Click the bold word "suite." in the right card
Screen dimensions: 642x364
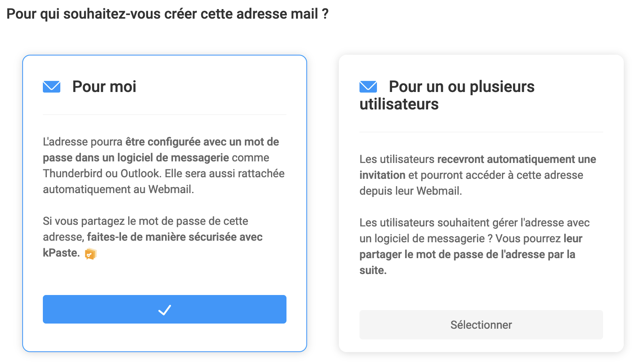(x=373, y=270)
